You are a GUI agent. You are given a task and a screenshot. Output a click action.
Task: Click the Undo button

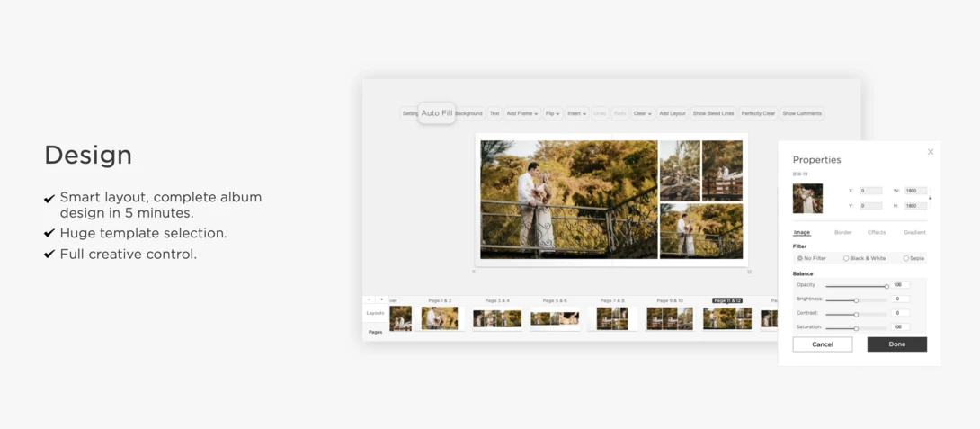click(x=600, y=114)
